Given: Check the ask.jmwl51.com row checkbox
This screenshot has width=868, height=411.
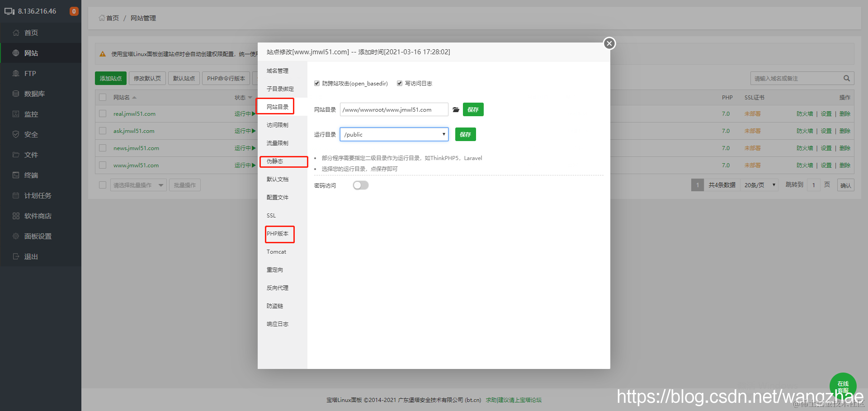Looking at the screenshot, I should [103, 131].
